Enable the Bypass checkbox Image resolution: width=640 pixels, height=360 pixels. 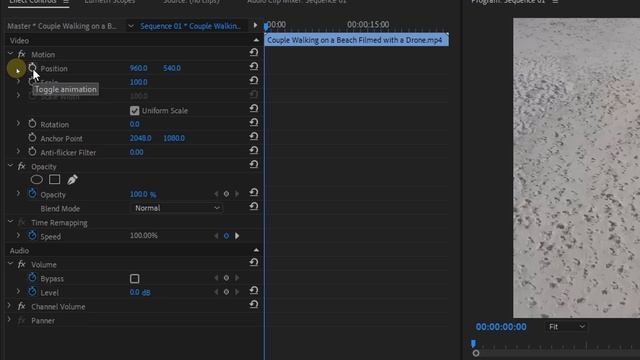pos(134,279)
